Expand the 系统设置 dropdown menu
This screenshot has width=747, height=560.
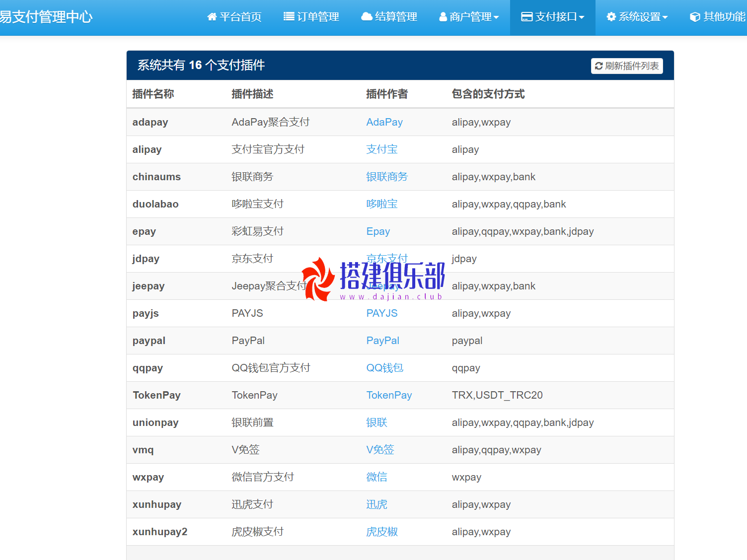tap(637, 17)
